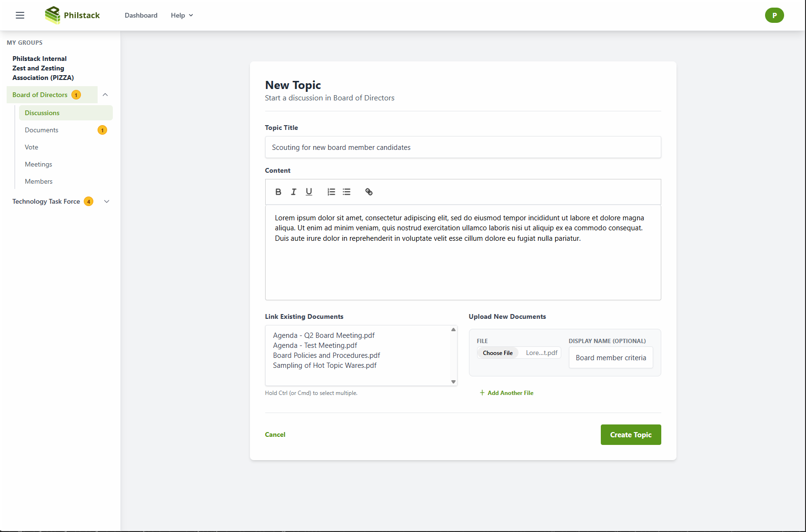Viewport: 806px width, 532px height.
Task: Collapse the Board of Directors section
Action: point(105,95)
